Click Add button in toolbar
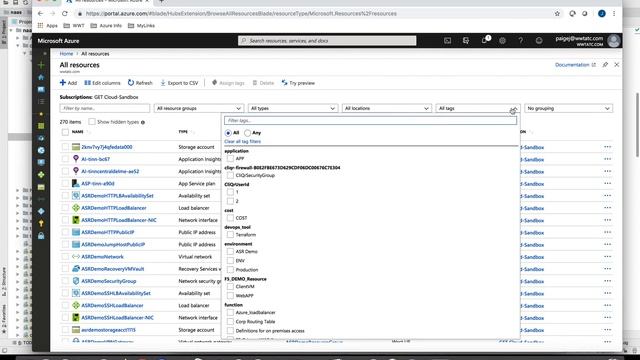 coord(68,83)
